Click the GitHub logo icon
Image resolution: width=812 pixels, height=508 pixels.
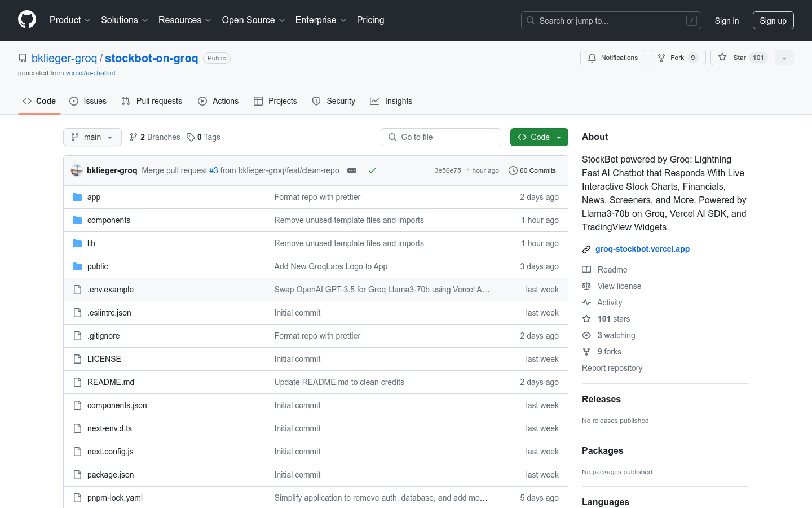click(x=27, y=20)
